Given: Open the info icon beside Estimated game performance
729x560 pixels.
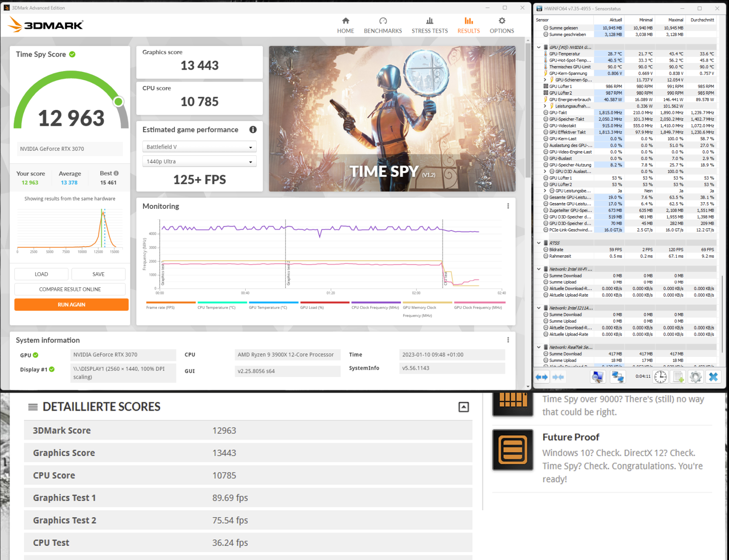Looking at the screenshot, I should [x=253, y=129].
